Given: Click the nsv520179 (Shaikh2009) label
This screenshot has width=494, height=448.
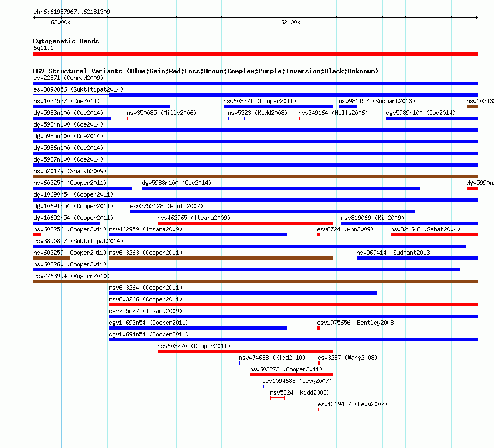Looking at the screenshot, I should [x=70, y=171].
